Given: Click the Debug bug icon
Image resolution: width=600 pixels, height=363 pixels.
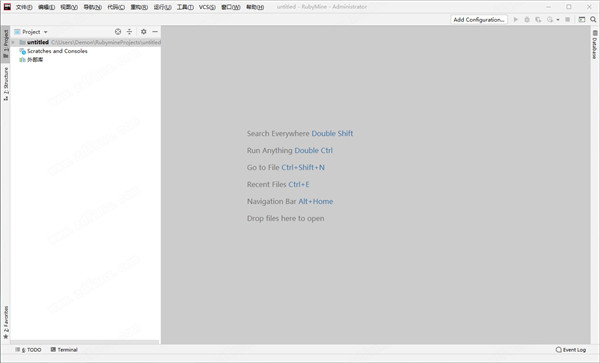Looking at the screenshot, I should [x=527, y=20].
